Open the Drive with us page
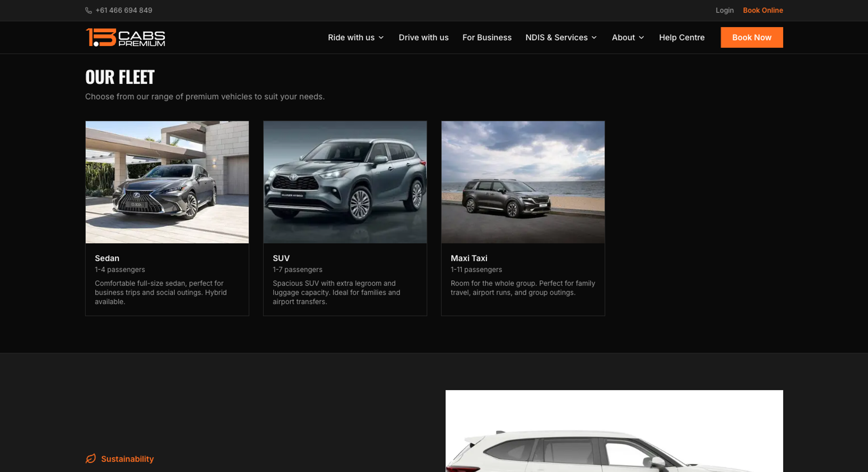This screenshot has width=868, height=472. tap(424, 37)
